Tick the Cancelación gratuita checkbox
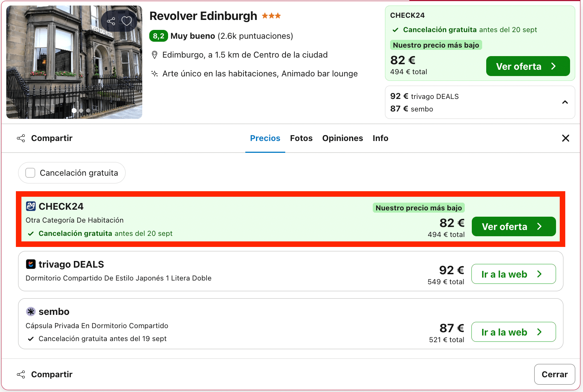The image size is (583, 392). pos(30,173)
